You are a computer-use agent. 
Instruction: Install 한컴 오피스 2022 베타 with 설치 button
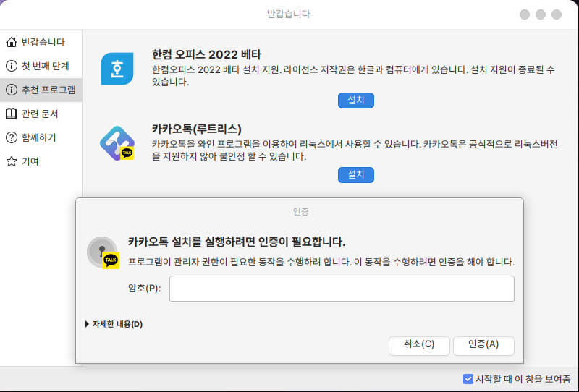pos(355,101)
